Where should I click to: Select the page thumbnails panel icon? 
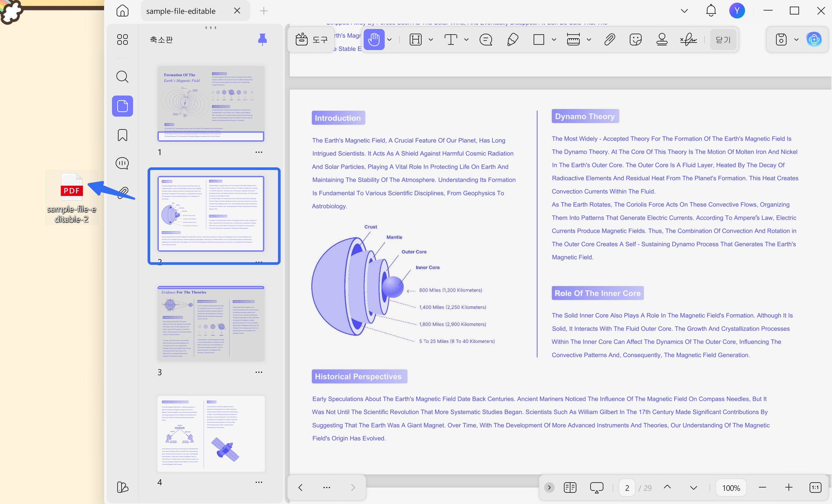click(122, 106)
